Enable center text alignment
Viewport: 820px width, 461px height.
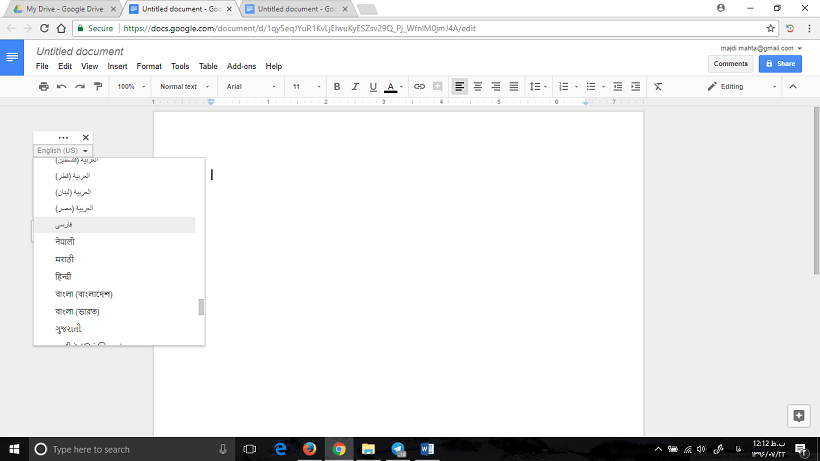point(477,87)
